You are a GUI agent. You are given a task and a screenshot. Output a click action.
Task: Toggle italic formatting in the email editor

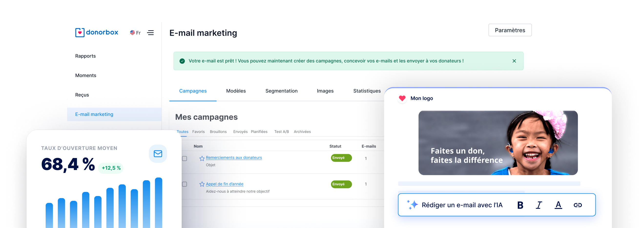(539, 205)
